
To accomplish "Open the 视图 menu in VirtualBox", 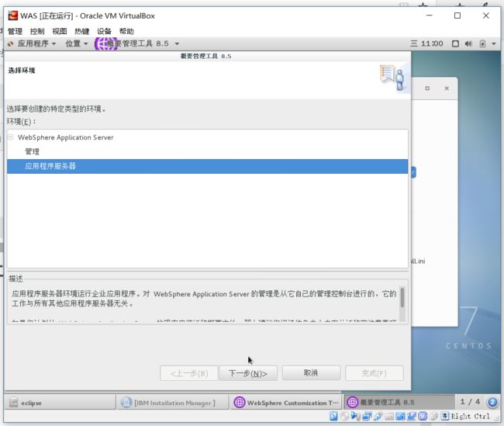I will coord(60,31).
